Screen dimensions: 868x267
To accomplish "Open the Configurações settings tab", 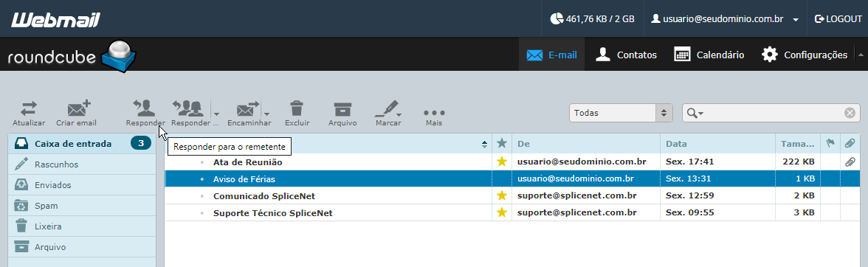I will click(x=805, y=55).
